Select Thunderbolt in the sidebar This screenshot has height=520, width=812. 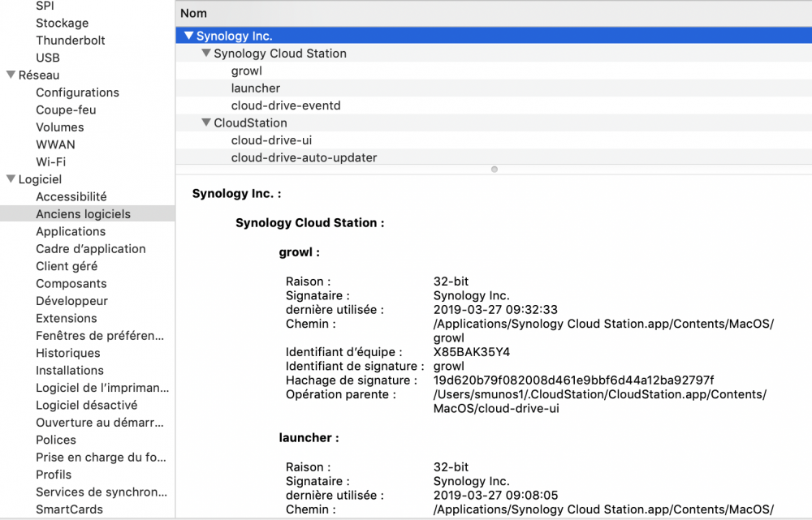70,40
